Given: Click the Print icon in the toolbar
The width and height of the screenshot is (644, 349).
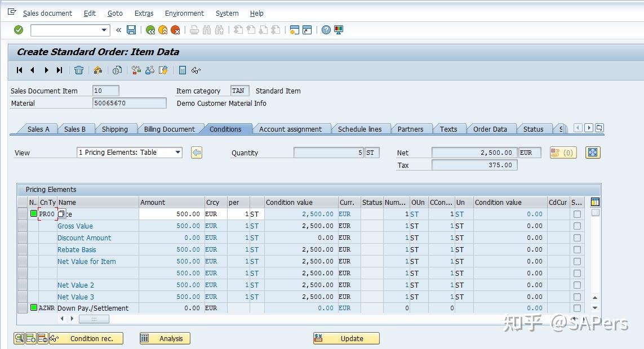Looking at the screenshot, I should pyautogui.click(x=193, y=30).
